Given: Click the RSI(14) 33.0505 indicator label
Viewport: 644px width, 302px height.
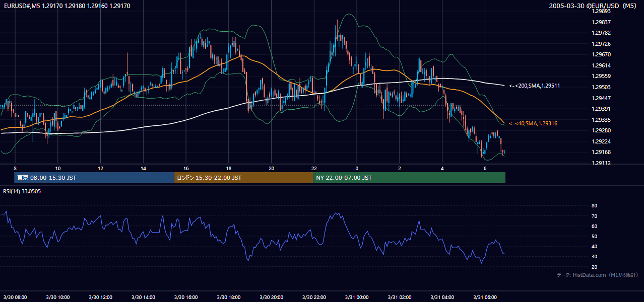Looking at the screenshot, I should click(22, 191).
